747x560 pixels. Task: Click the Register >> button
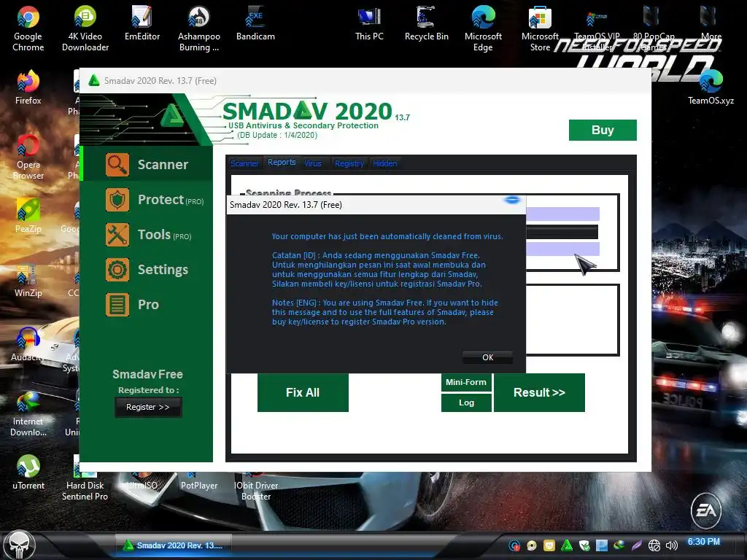(x=147, y=407)
